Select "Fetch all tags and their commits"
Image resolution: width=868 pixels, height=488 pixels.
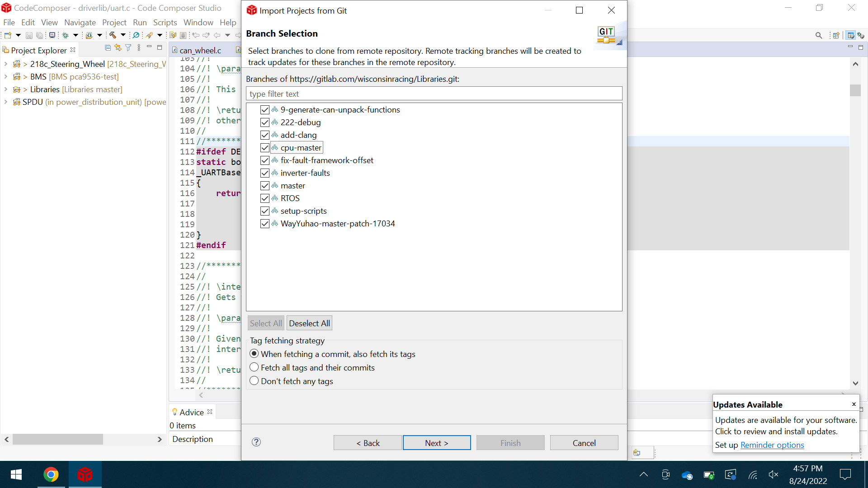click(255, 367)
